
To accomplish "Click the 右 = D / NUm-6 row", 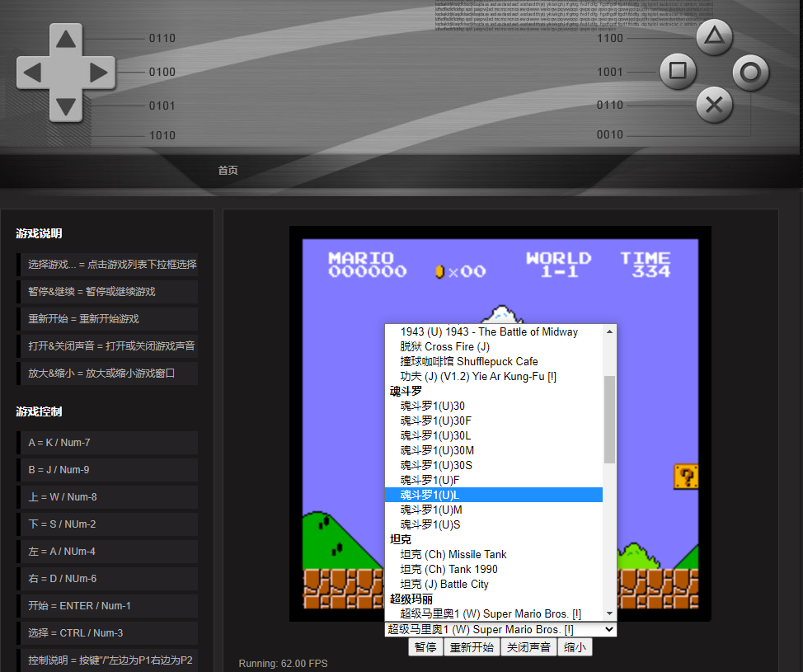I will pos(109,579).
